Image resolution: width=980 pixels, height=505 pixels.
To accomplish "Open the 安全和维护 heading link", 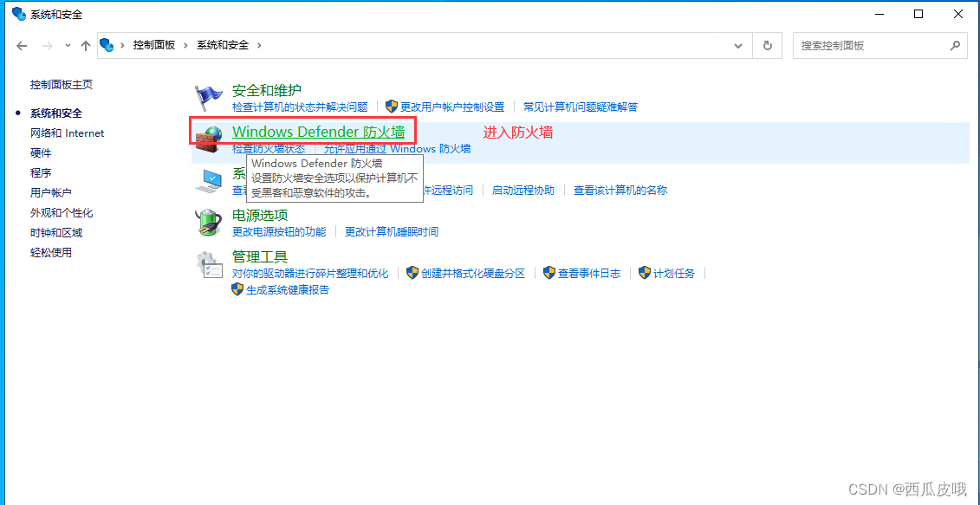I will pyautogui.click(x=267, y=91).
